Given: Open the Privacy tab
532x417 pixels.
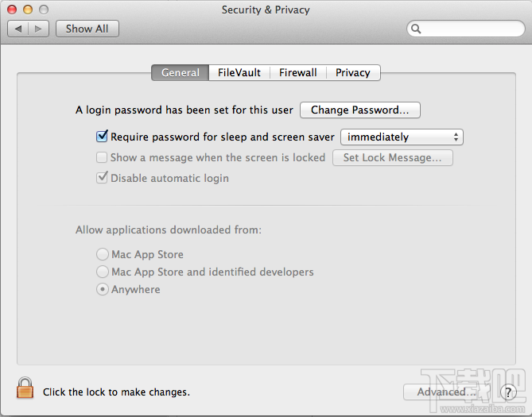Looking at the screenshot, I should click(353, 72).
